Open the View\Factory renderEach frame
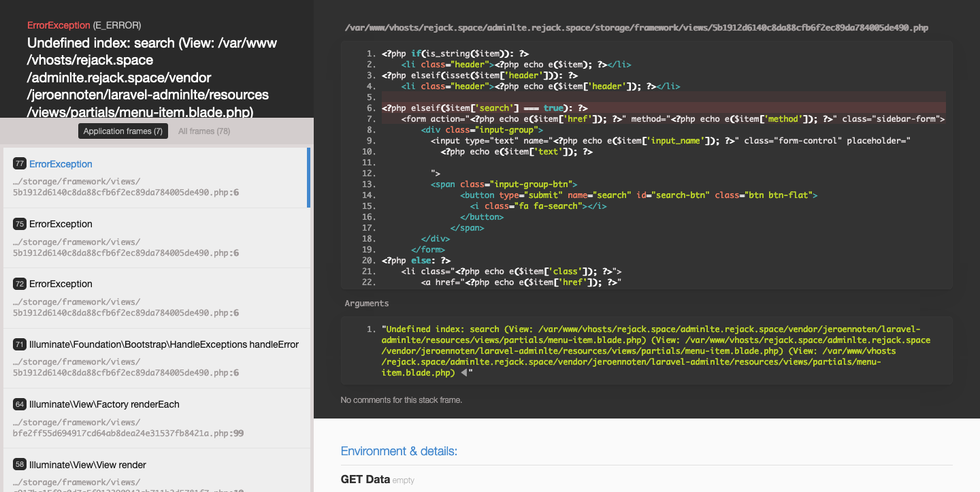980x492 pixels. tap(156, 418)
